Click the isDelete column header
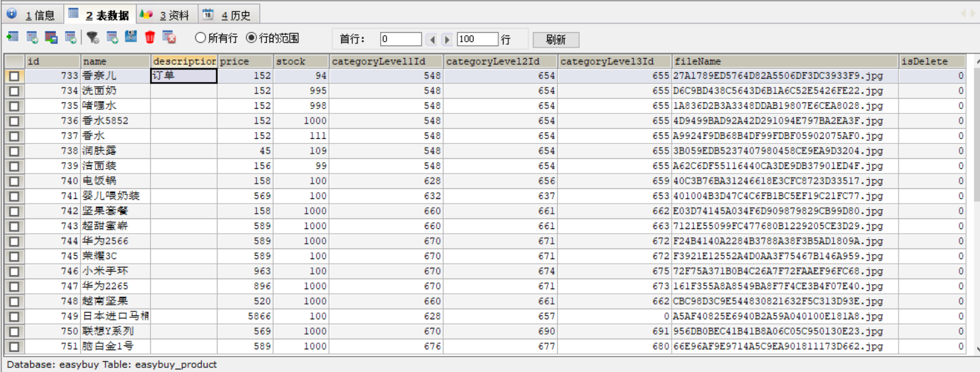The height and width of the screenshot is (372, 980). pyautogui.click(x=932, y=61)
